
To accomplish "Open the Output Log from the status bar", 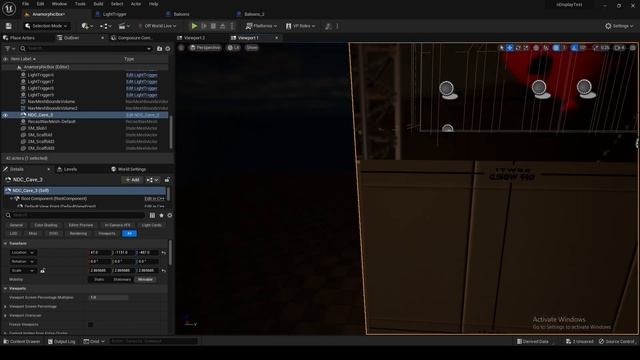I will pos(62,341).
